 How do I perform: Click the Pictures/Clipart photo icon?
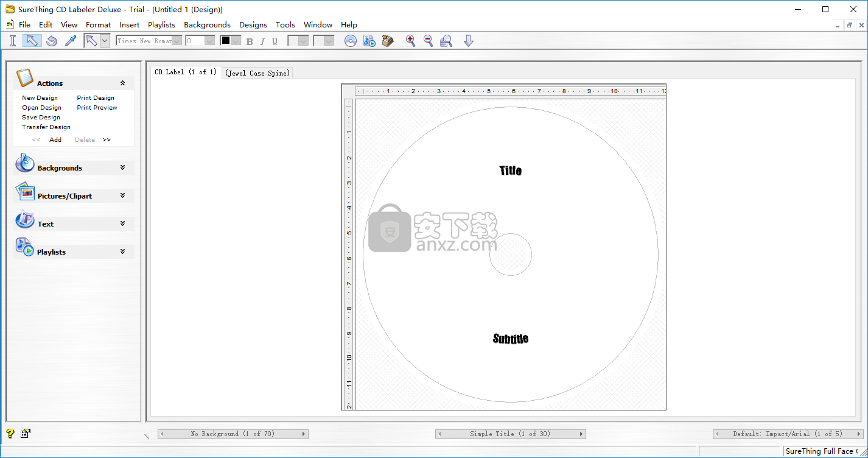pyautogui.click(x=25, y=191)
